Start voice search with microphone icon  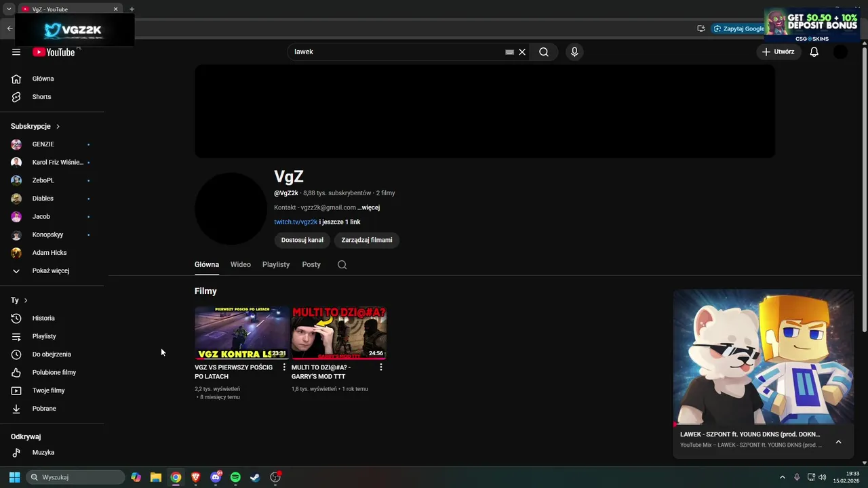574,52
